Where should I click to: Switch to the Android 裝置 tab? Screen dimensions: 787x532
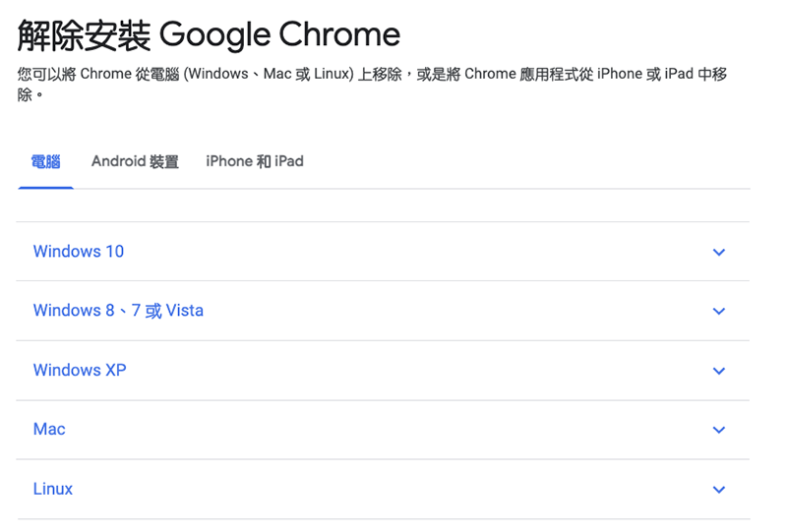point(135,161)
